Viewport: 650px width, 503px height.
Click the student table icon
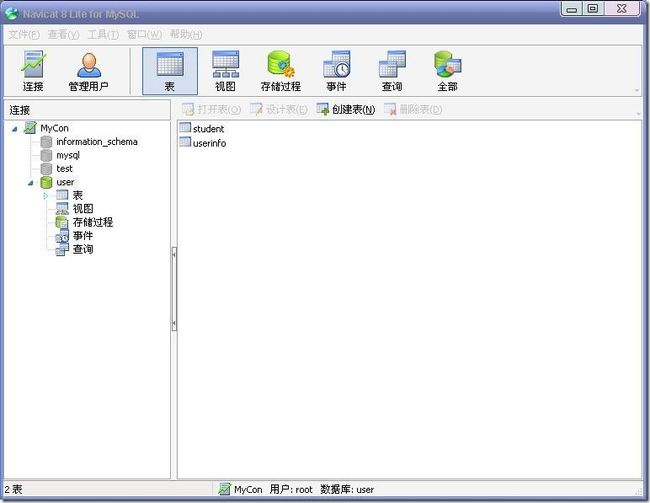pyautogui.click(x=185, y=128)
